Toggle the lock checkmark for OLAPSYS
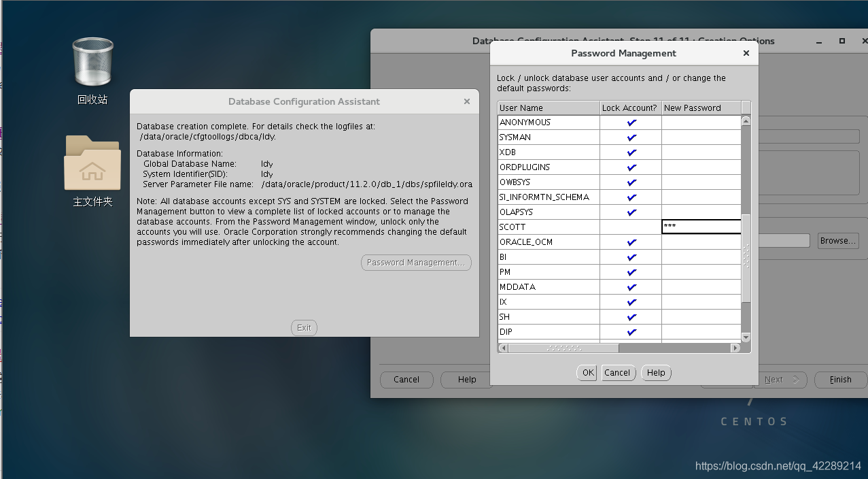 (630, 212)
